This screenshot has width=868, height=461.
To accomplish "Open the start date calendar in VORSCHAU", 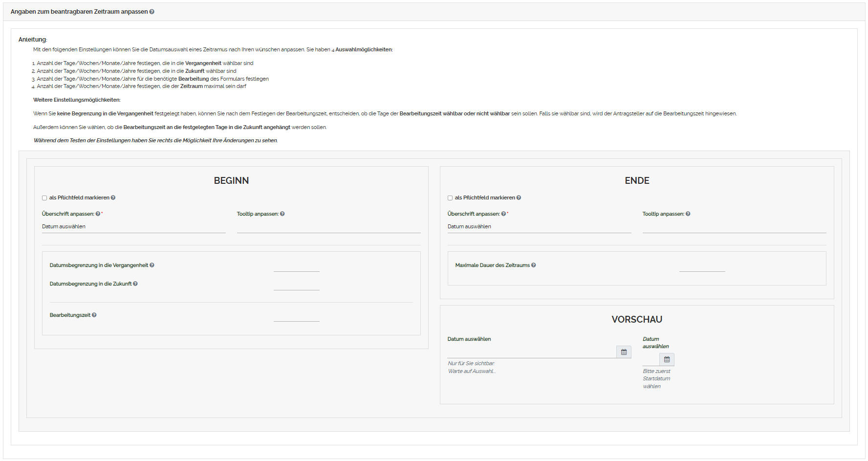I will coord(624,352).
